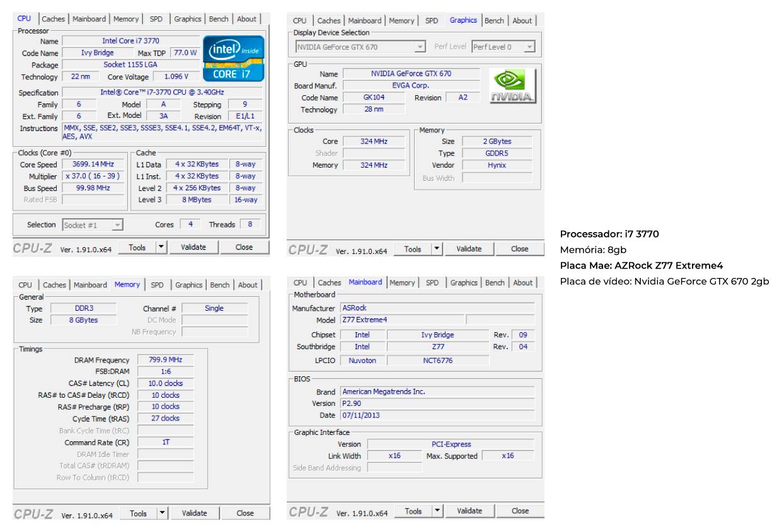This screenshot has height=532, width=784.
Task: Click the Core Voltage value '1.096 V'
Action: click(x=176, y=77)
